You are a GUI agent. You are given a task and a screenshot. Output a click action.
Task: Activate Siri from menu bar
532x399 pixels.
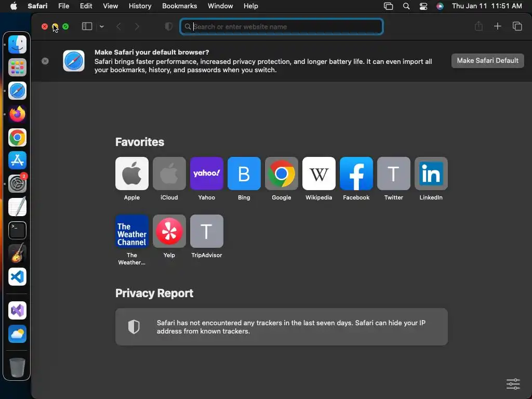point(440,6)
